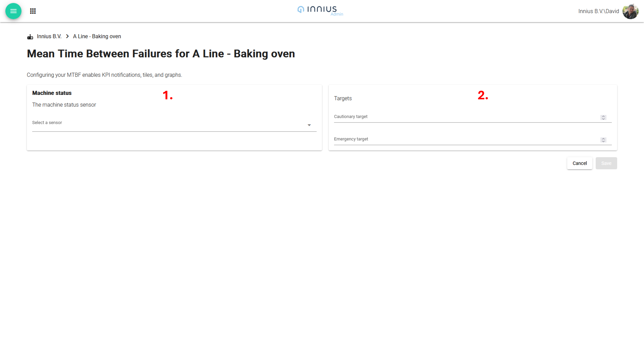Click the MTBF description text
The width and height of the screenshot is (644, 362).
coord(104,75)
